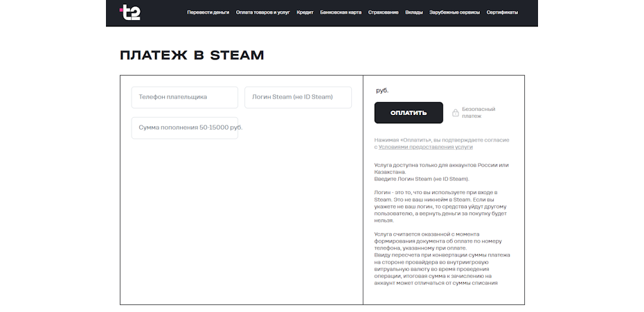Select the Сумма пополнения 50-15000 руб. field

[x=184, y=128]
